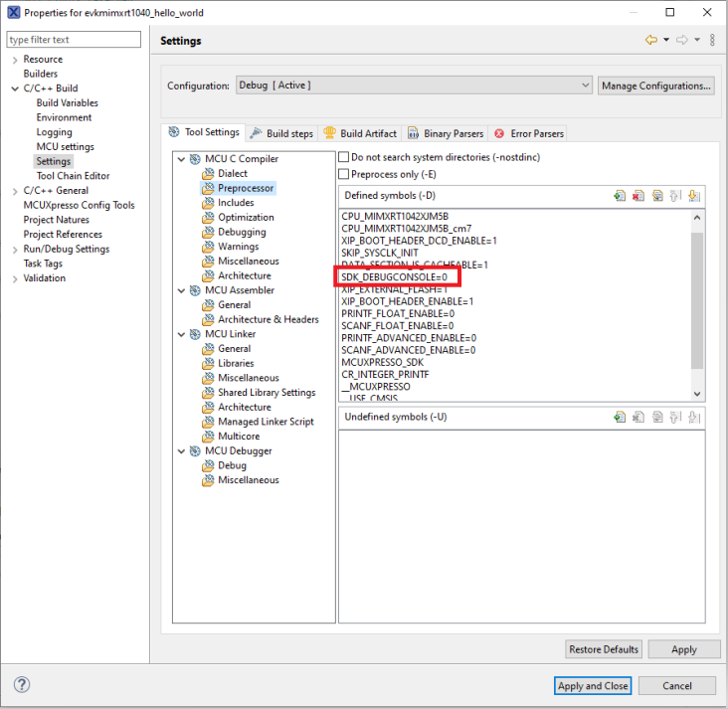Click defined symbols scroll down arrow
Viewport: 728px width, 709px height.
(x=697, y=394)
